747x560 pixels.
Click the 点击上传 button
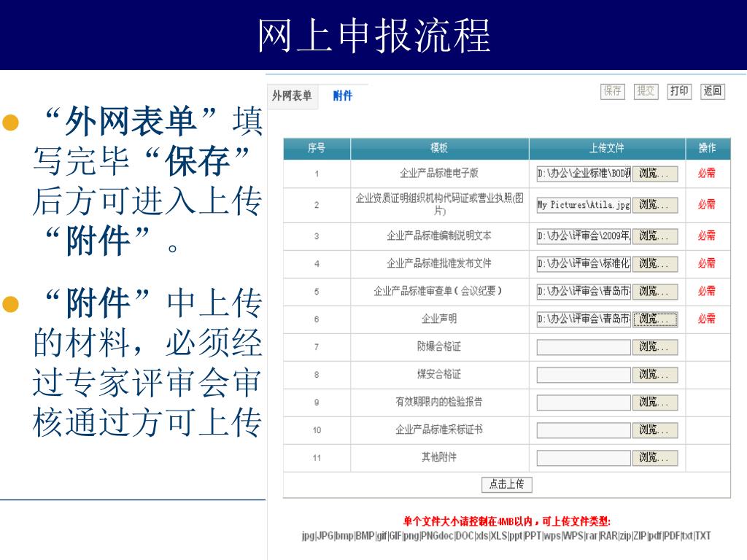click(506, 484)
